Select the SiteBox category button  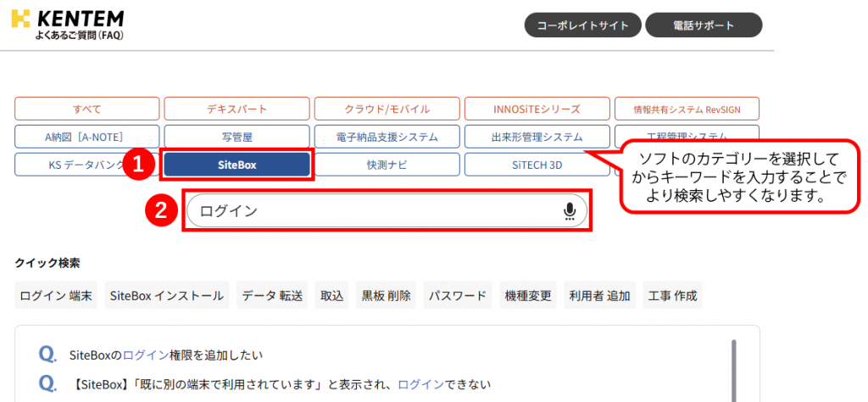coord(237,165)
